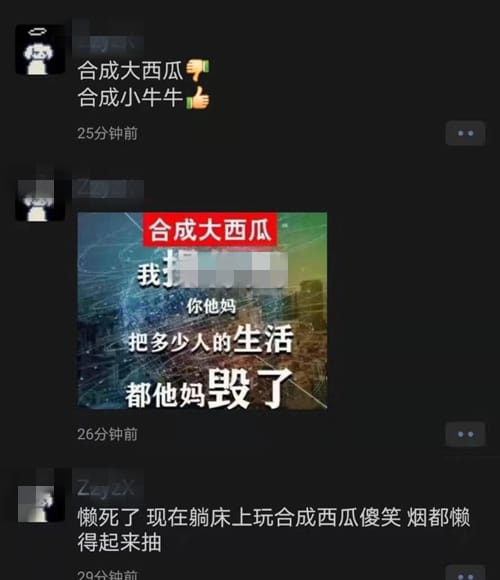Tap the blurred username above the meme image
The image size is (500, 580).
pyautogui.click(x=108, y=189)
